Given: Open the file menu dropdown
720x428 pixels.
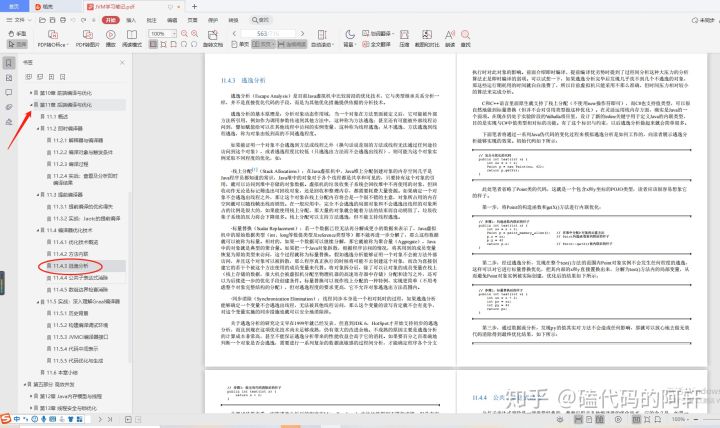Looking at the screenshot, I should [x=19, y=20].
